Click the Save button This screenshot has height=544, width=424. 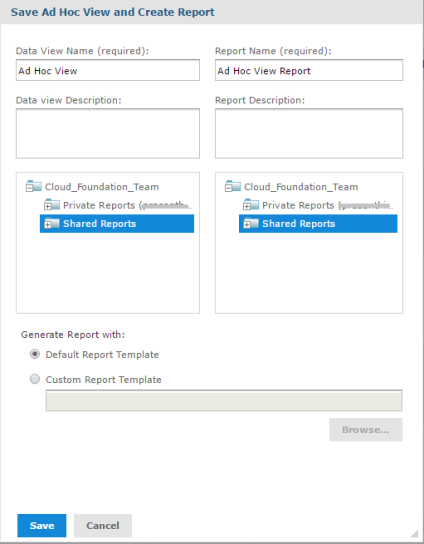[x=42, y=525]
